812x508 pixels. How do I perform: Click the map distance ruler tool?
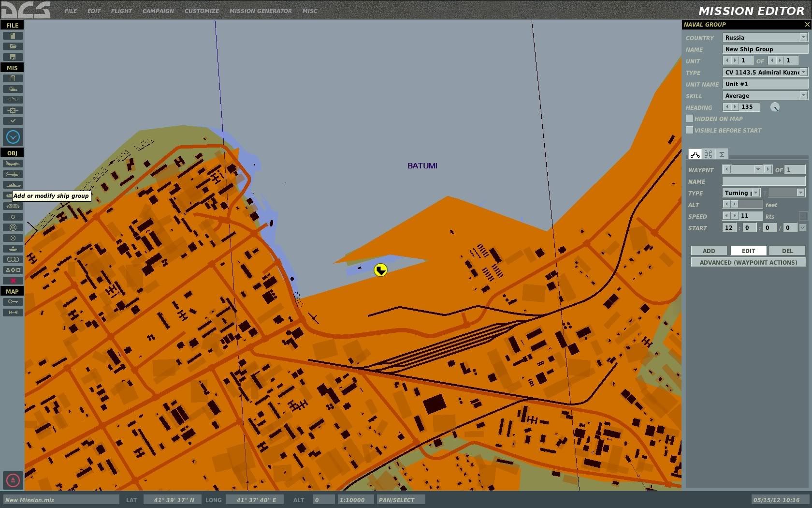pyautogui.click(x=13, y=313)
